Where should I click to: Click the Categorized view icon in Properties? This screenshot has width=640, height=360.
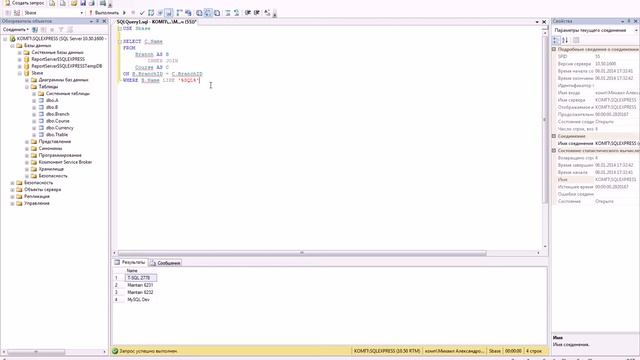pos(556,40)
